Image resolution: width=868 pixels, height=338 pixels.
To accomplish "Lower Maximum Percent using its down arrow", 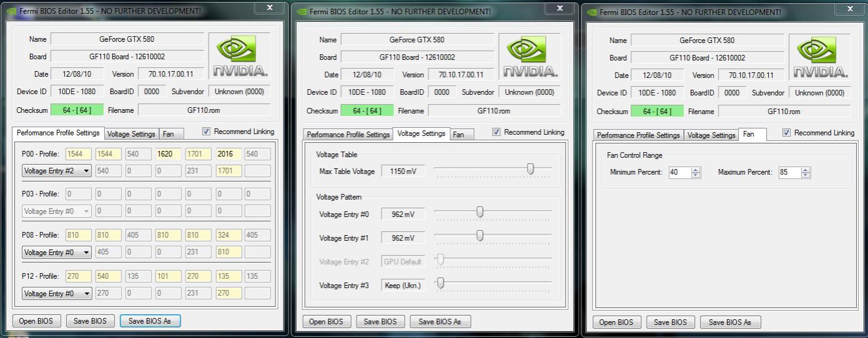I will click(806, 175).
